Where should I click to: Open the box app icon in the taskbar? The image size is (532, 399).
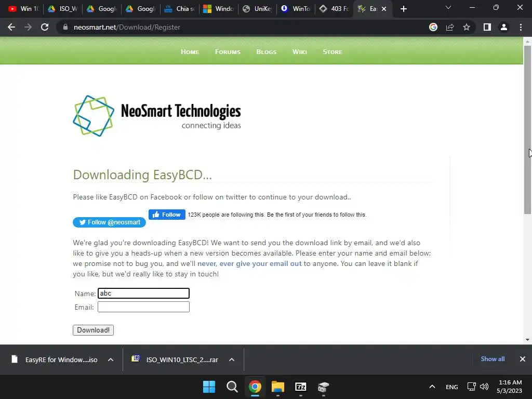point(323,387)
